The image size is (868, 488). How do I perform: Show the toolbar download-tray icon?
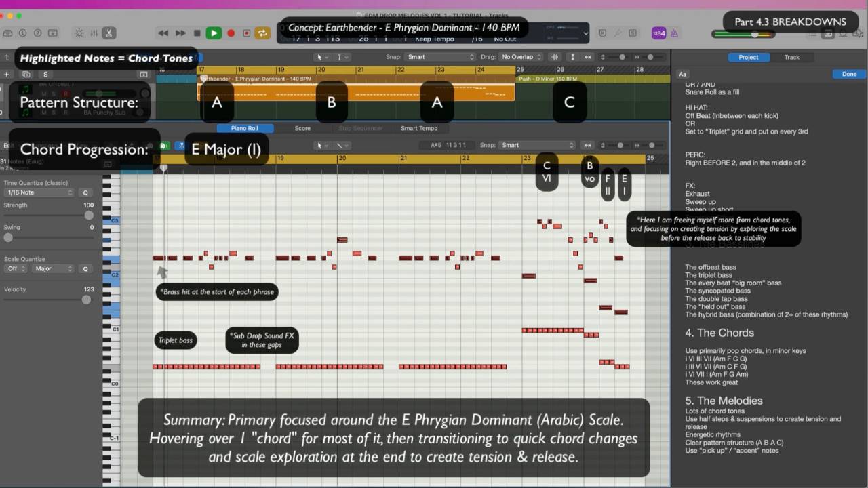[53, 33]
